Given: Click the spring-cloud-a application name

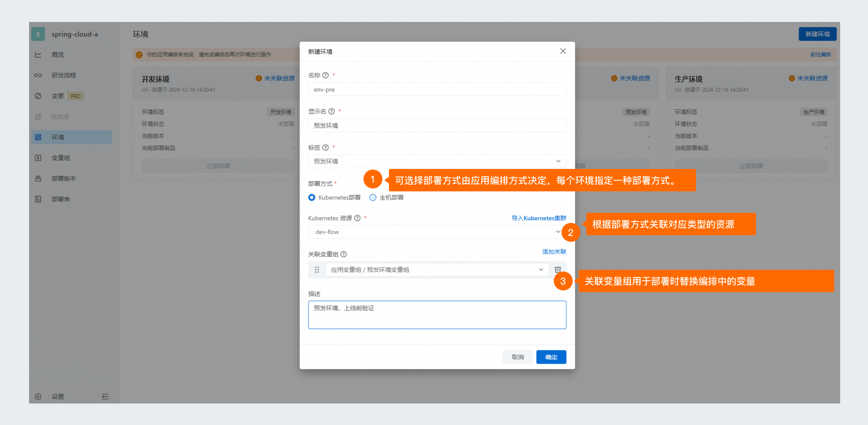Looking at the screenshot, I should tap(75, 34).
